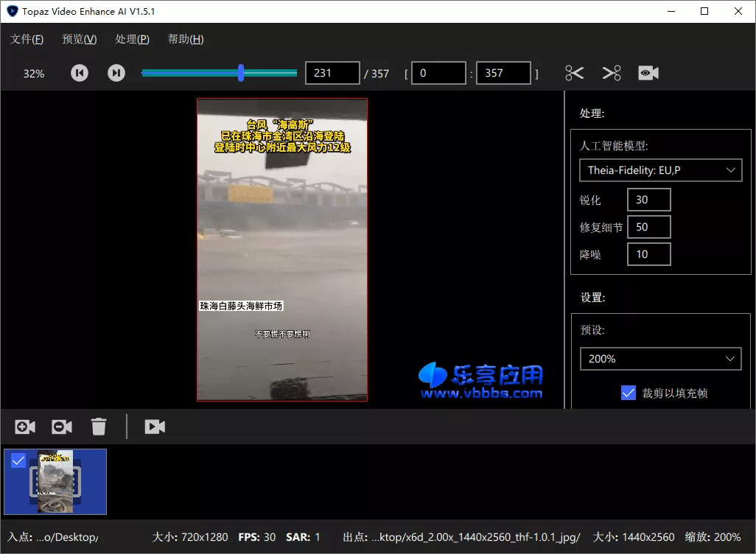The height and width of the screenshot is (554, 756).
Task: Open the Theia-Fidelity AI model dropdown
Action: click(660, 170)
